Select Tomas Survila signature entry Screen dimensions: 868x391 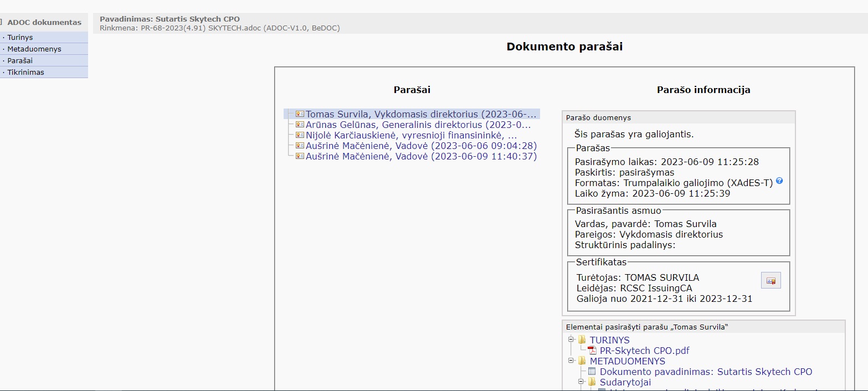click(x=421, y=114)
